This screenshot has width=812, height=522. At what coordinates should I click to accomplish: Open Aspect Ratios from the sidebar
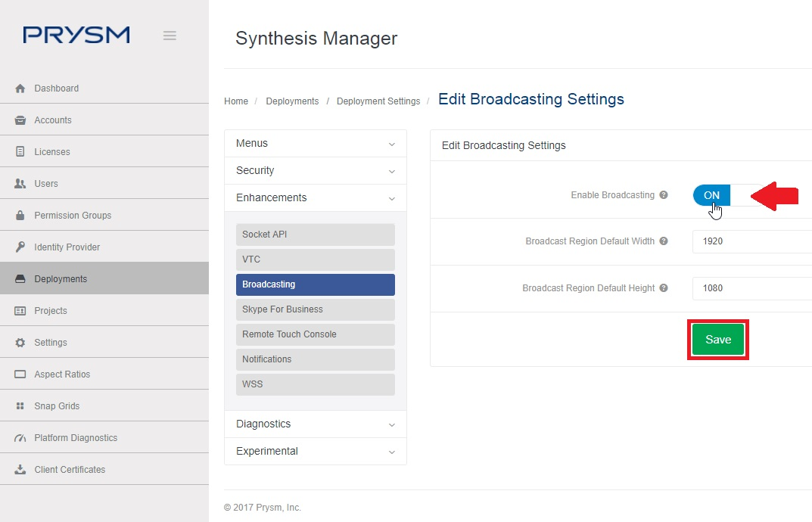[x=104, y=374]
